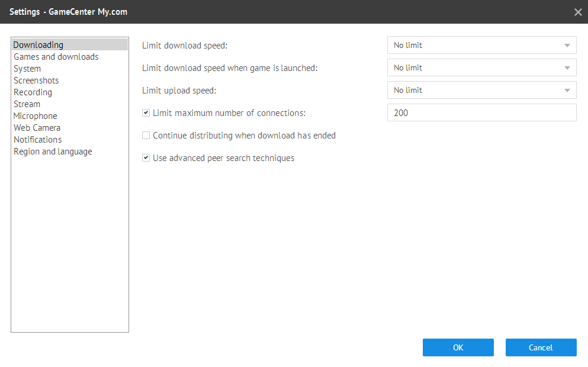Screen dimensions: 588x367
Task: Open Region and language settings
Action: 53,152
